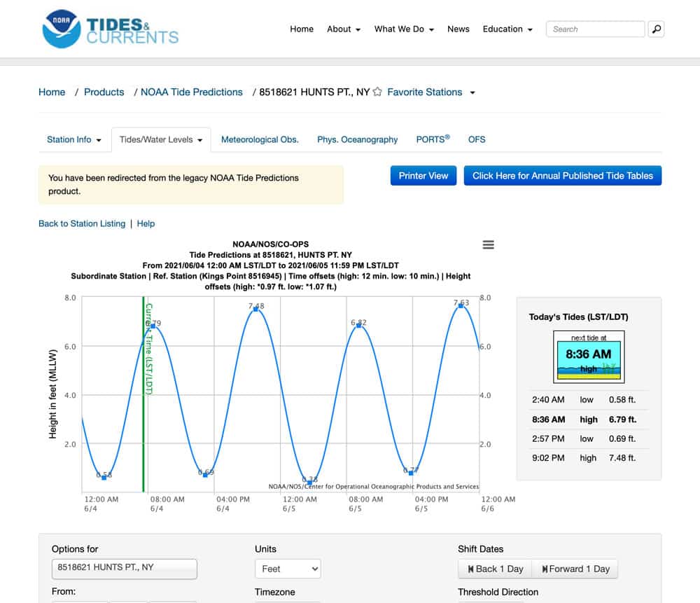The image size is (700, 603).
Task: Click the 6.79 high tide chart point
Action: point(153,326)
